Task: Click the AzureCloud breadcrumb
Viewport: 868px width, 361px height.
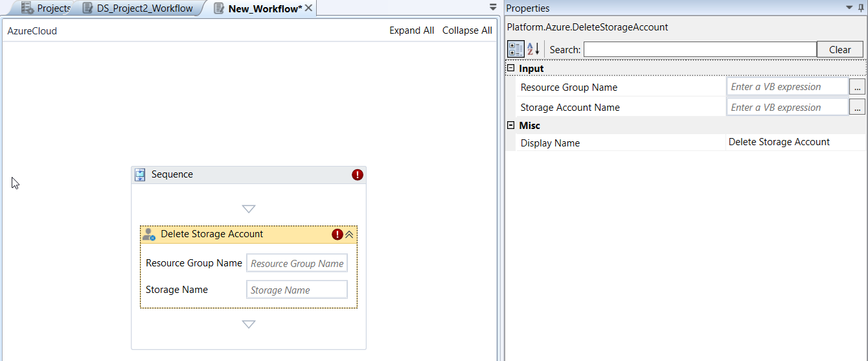Action: pos(32,30)
